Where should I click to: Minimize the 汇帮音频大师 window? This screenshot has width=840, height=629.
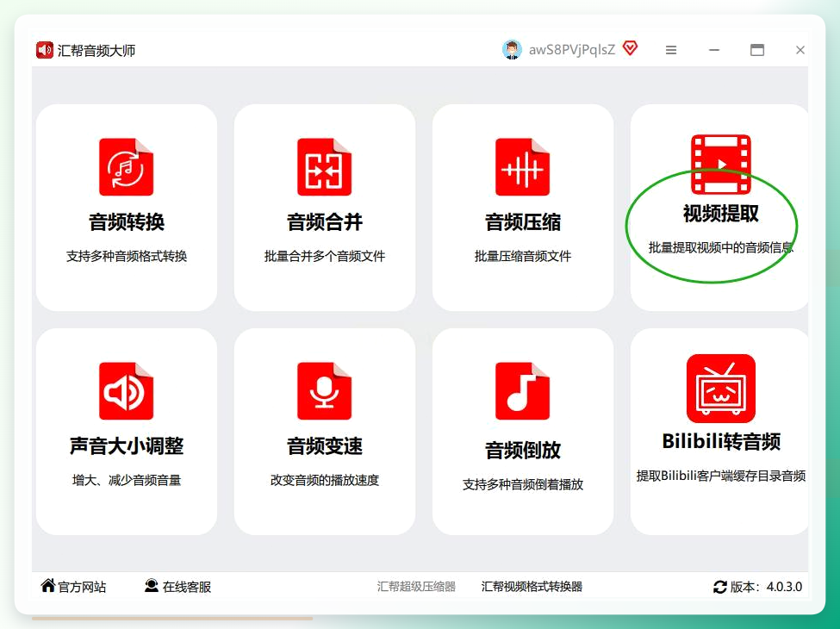pyautogui.click(x=714, y=50)
